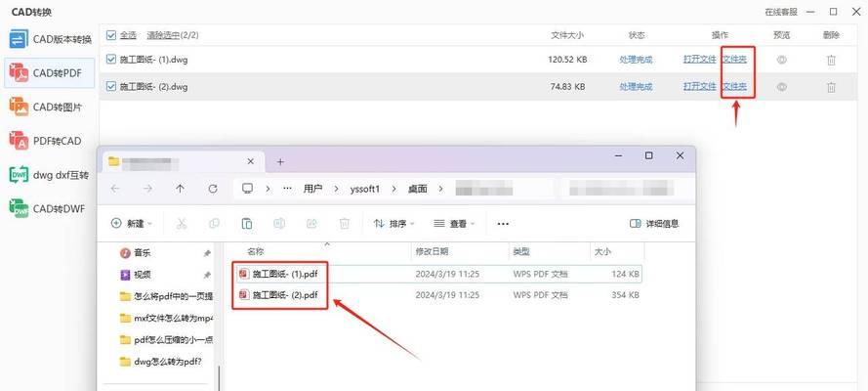
Task: Click 清除选中(2/2) link
Action: tap(173, 35)
